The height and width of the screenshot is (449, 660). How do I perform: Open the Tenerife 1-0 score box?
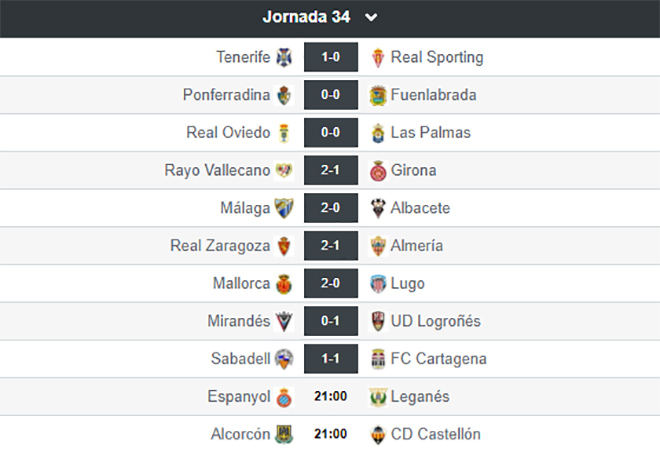pyautogui.click(x=330, y=57)
